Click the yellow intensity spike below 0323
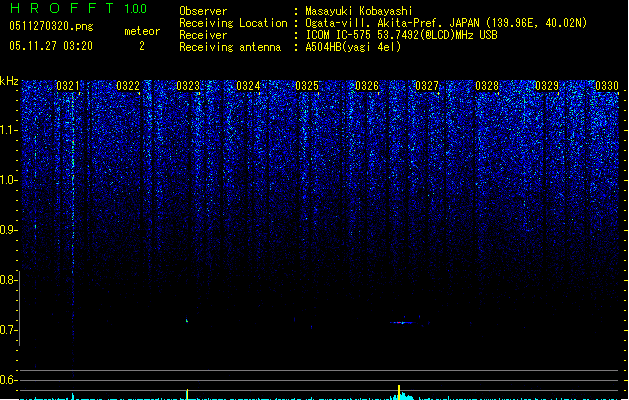629x400 pixels. click(187, 394)
